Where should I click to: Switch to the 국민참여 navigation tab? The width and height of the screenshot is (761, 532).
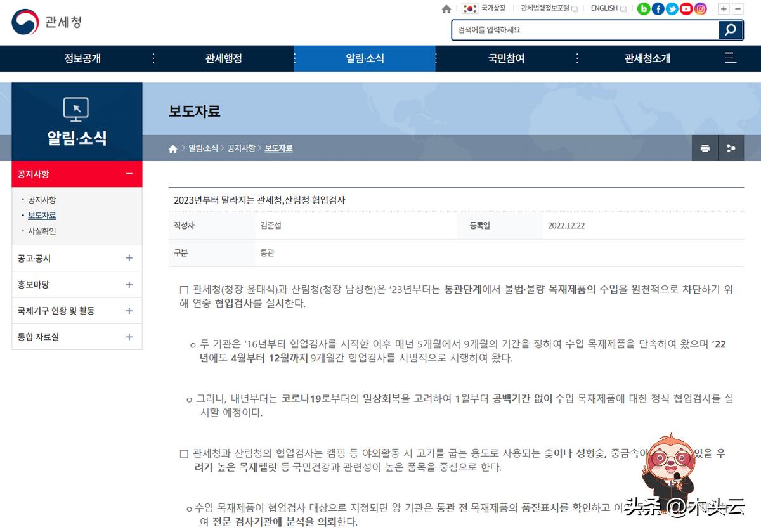coord(505,58)
